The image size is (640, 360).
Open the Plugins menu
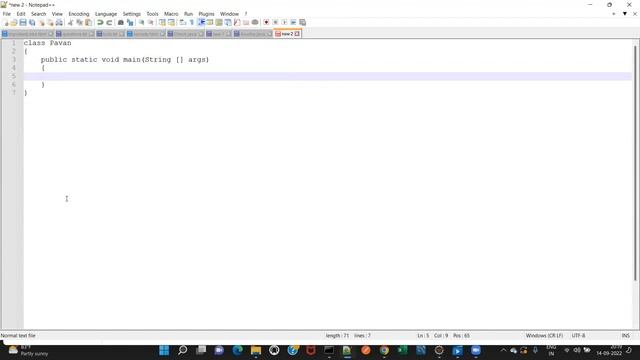[206, 14]
